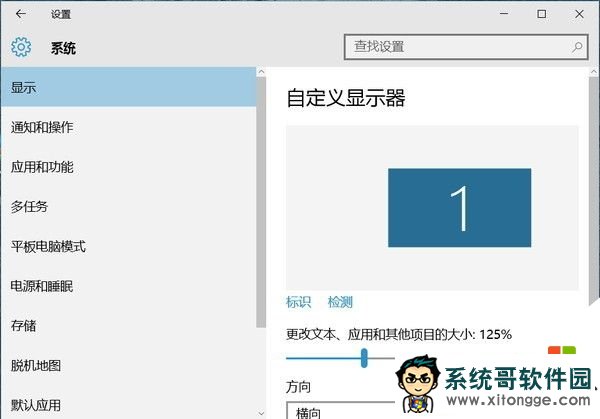Minimize the 设置 window
The image size is (600, 419).
coord(504,14)
